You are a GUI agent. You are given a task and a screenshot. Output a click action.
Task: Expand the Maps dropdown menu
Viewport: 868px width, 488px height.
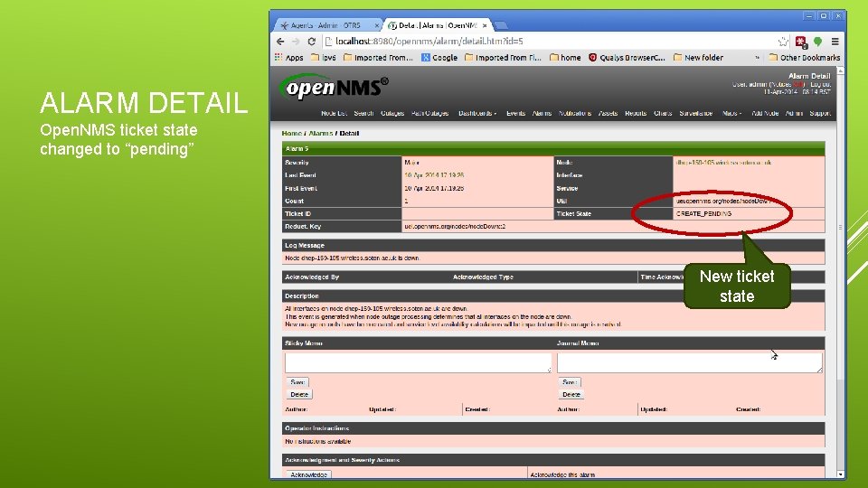pyautogui.click(x=731, y=114)
